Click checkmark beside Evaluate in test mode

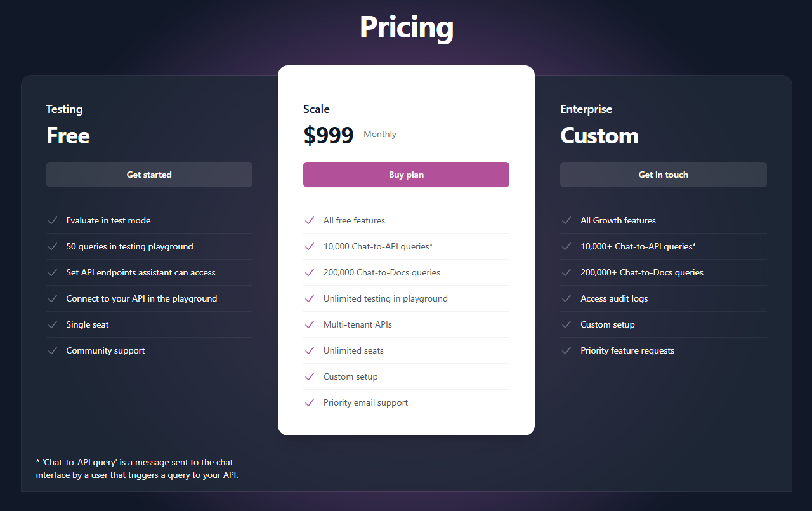[53, 220]
